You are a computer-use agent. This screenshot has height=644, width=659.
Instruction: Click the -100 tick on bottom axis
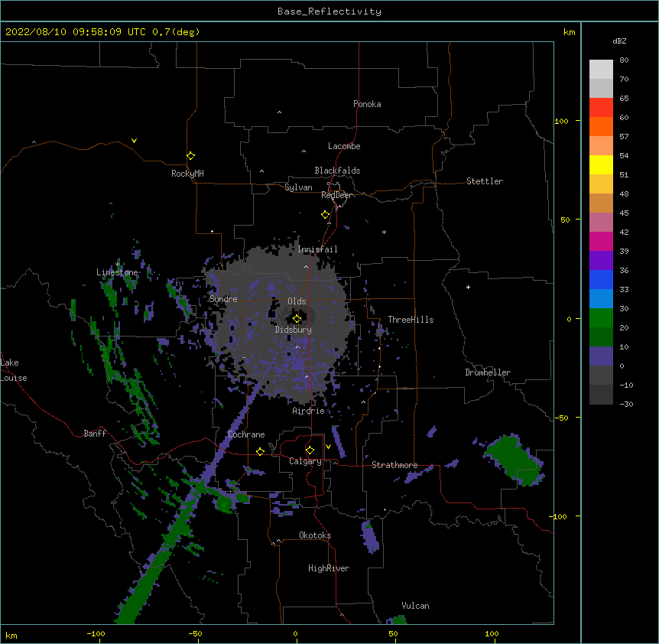[96, 633]
